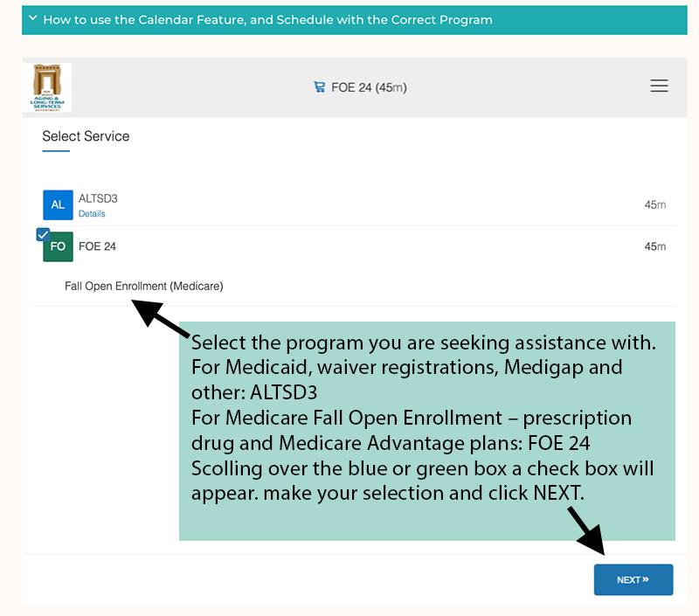Choose the FOE 24 service name
Screen dimensions: 699x616
coord(97,246)
